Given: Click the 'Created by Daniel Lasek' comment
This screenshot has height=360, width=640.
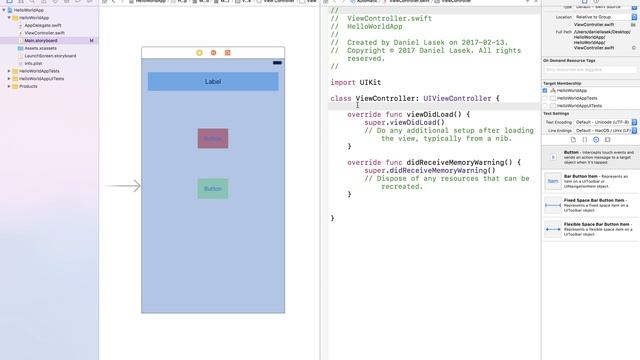Looking at the screenshot, I should click(x=420, y=42).
